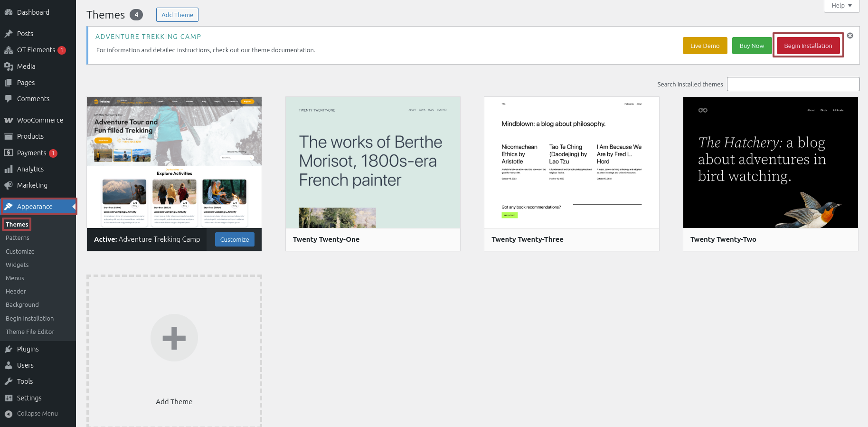Image resolution: width=868 pixels, height=427 pixels.
Task: Click the OT Elements notification badge
Action: pyautogui.click(x=62, y=50)
